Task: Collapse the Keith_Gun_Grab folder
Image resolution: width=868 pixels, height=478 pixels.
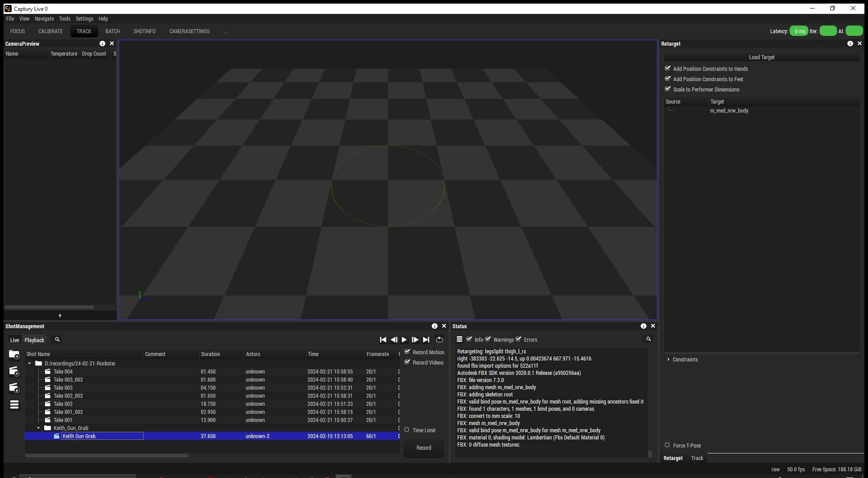Action: tap(39, 428)
